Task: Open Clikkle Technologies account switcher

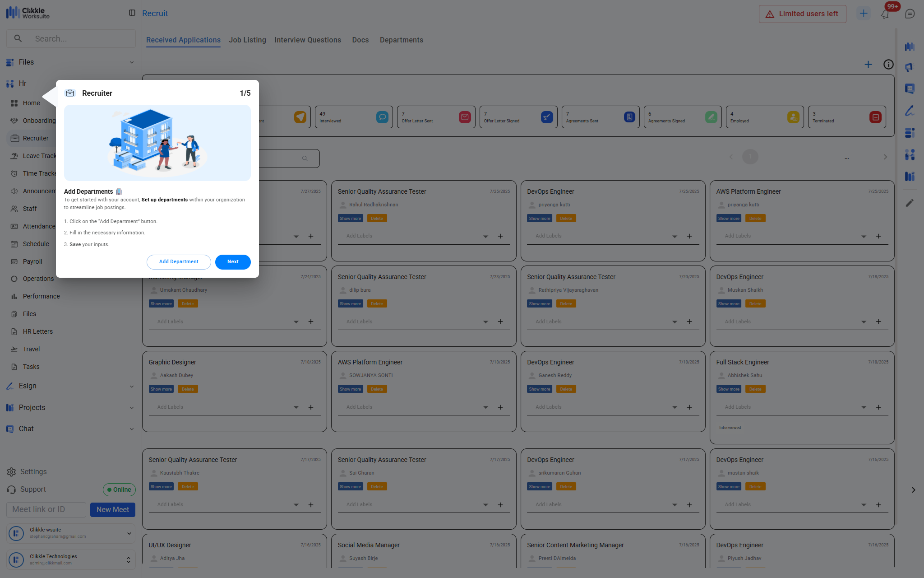Action: pyautogui.click(x=128, y=560)
